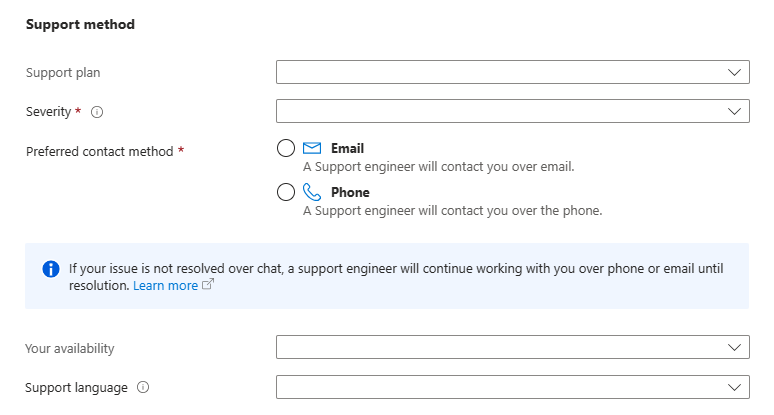
Task: Click the Phone option label text
Action: click(350, 192)
